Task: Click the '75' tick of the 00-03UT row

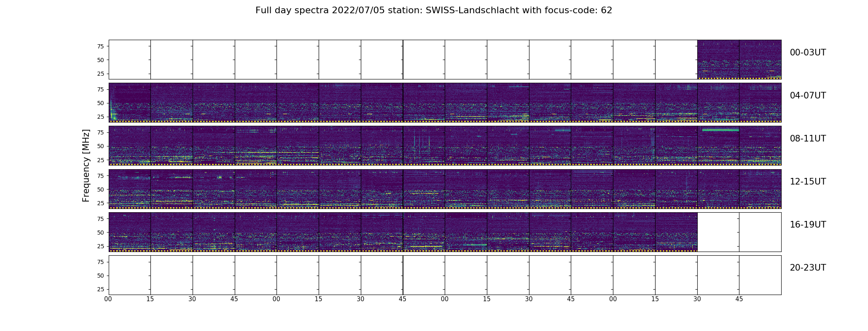Action: [100, 46]
